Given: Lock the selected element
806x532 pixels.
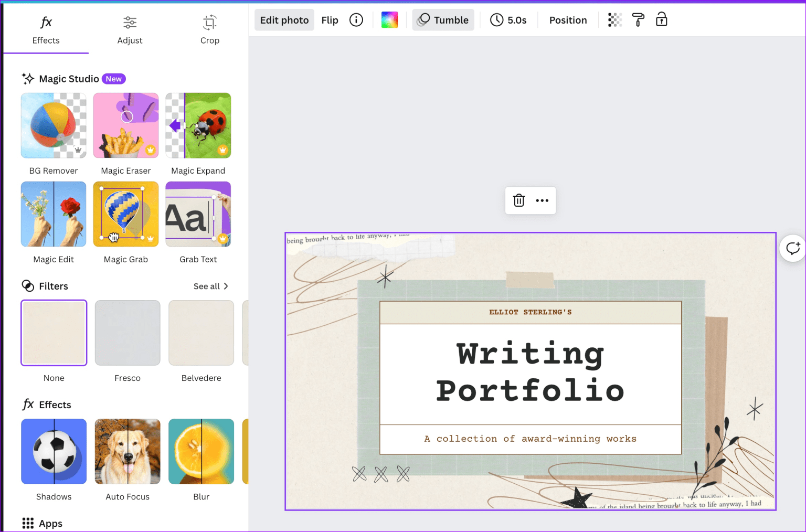Looking at the screenshot, I should click(x=661, y=19).
